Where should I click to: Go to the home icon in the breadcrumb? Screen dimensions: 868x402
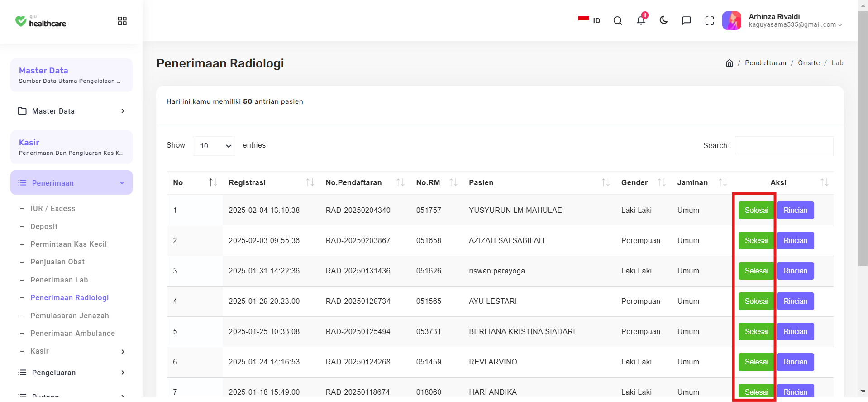coord(730,63)
